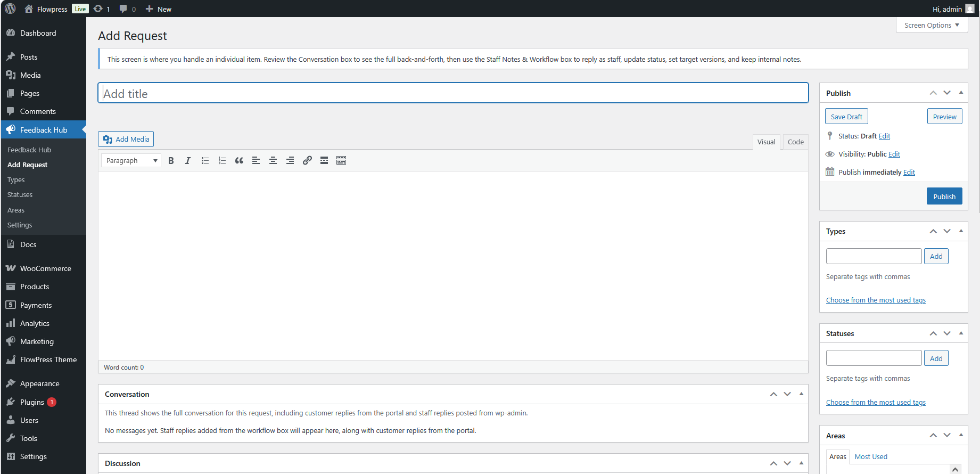Viewport: 980px width, 474px height.
Task: Insert a numbered list
Action: [x=222, y=160]
